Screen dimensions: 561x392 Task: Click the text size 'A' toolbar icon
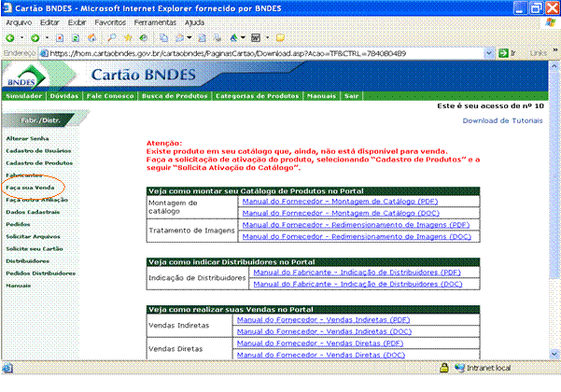click(x=233, y=37)
